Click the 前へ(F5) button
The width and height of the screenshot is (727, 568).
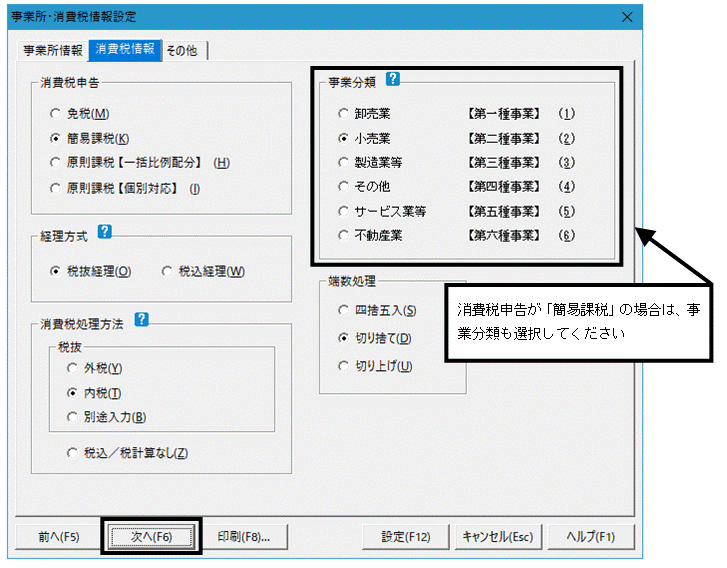coord(58,537)
